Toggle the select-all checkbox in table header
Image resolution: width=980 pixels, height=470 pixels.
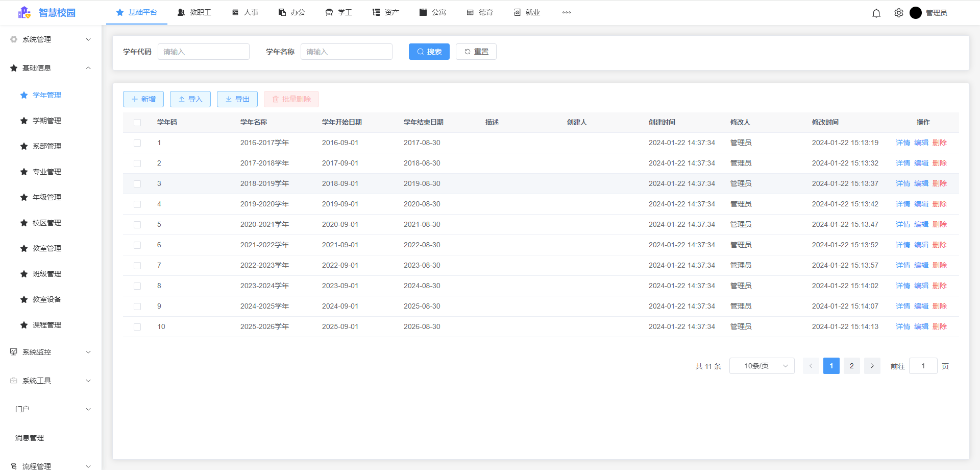click(137, 123)
